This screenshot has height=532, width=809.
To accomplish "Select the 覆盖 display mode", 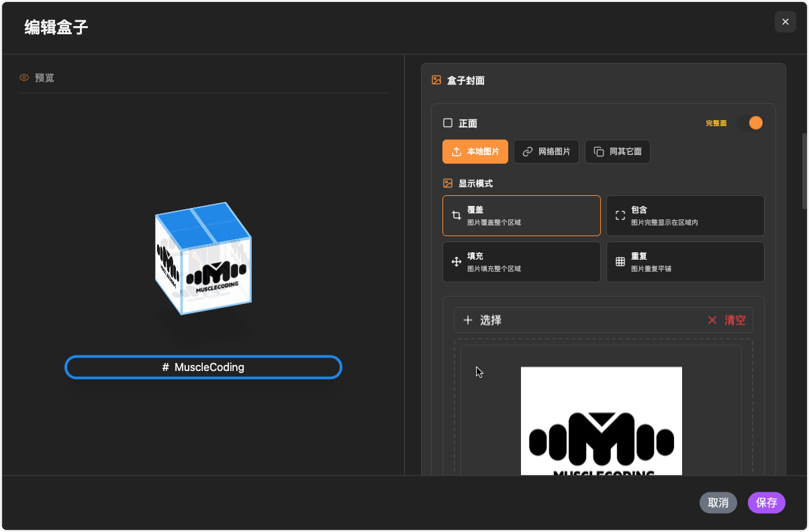I will click(x=522, y=215).
